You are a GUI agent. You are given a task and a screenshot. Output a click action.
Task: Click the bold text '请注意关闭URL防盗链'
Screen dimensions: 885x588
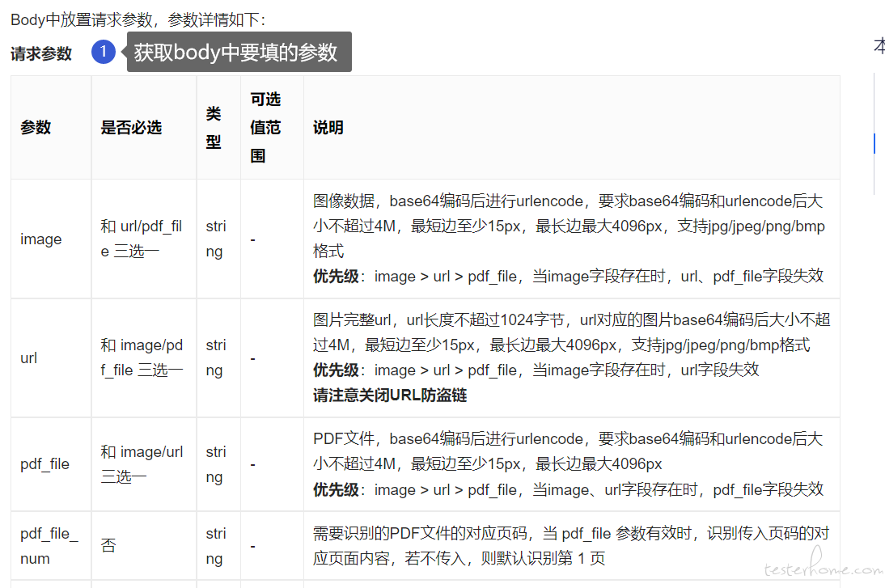tap(390, 395)
